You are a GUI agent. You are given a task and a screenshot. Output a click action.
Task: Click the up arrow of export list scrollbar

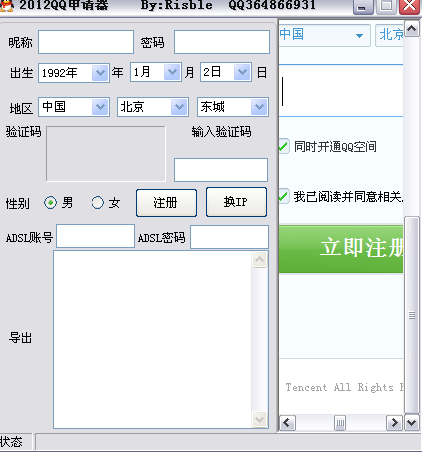[x=259, y=259]
